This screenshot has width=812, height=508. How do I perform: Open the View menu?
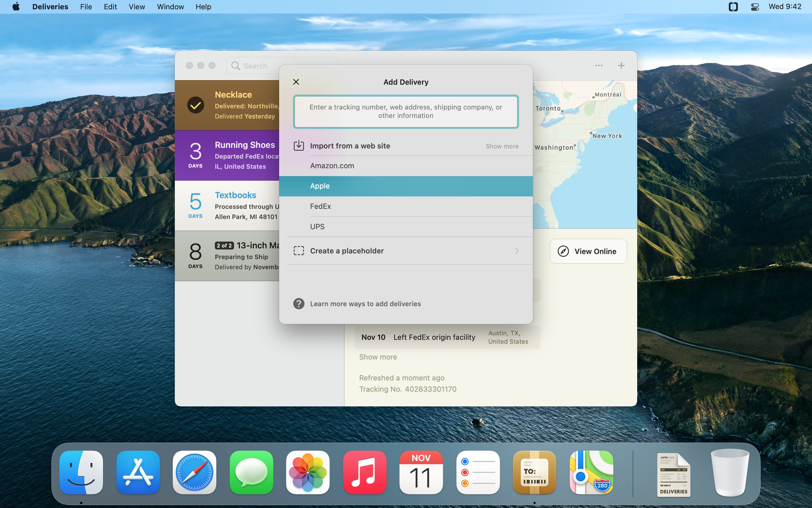136,7
